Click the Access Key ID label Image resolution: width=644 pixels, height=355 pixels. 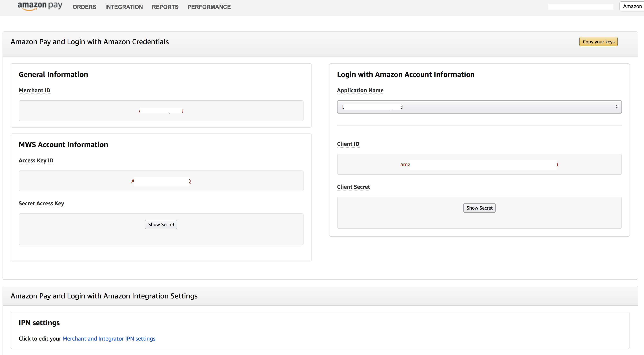tap(36, 160)
